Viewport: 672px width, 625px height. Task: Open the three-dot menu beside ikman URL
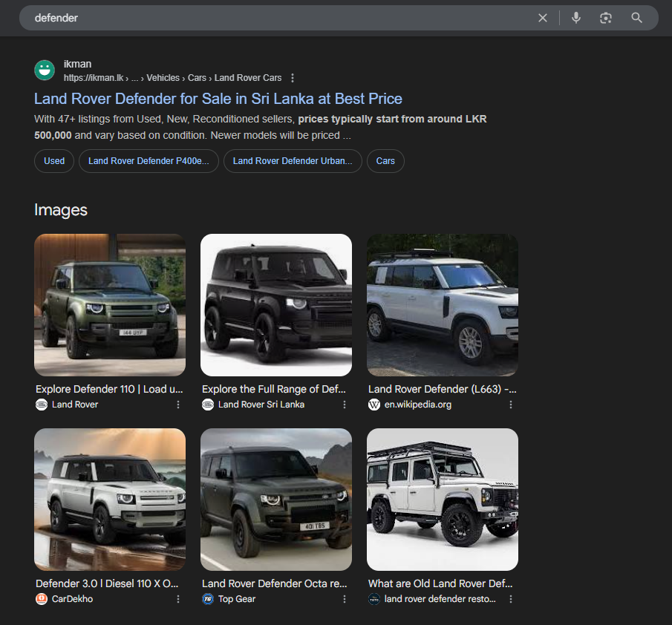[x=293, y=78]
